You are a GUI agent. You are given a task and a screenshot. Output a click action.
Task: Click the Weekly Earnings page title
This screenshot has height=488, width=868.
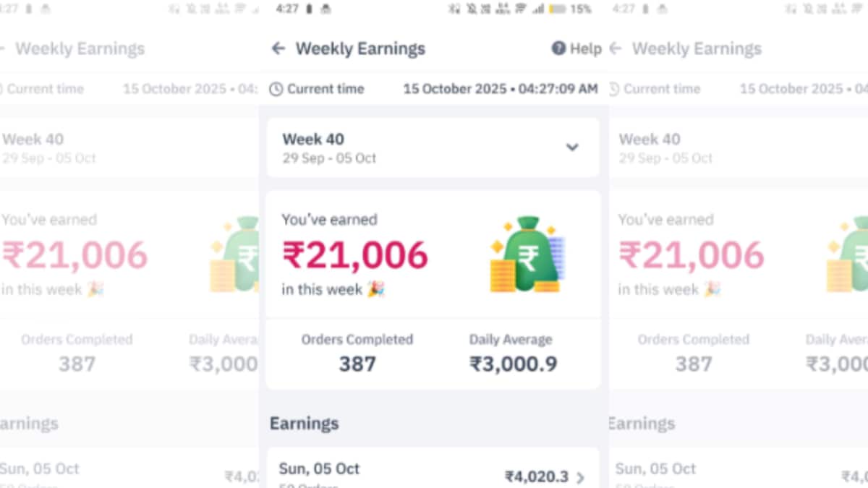[360, 48]
